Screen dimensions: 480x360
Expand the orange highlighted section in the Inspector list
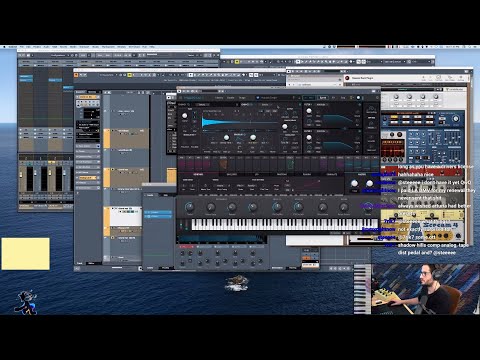(88, 178)
